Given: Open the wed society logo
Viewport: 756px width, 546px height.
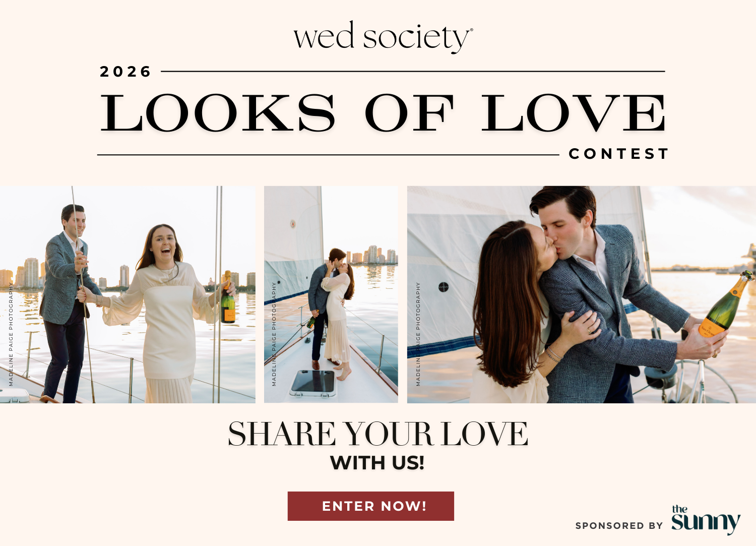Looking at the screenshot, I should 383,37.
